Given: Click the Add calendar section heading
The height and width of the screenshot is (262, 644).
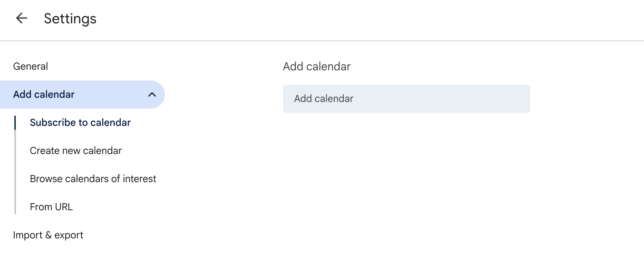Looking at the screenshot, I should click(317, 66).
